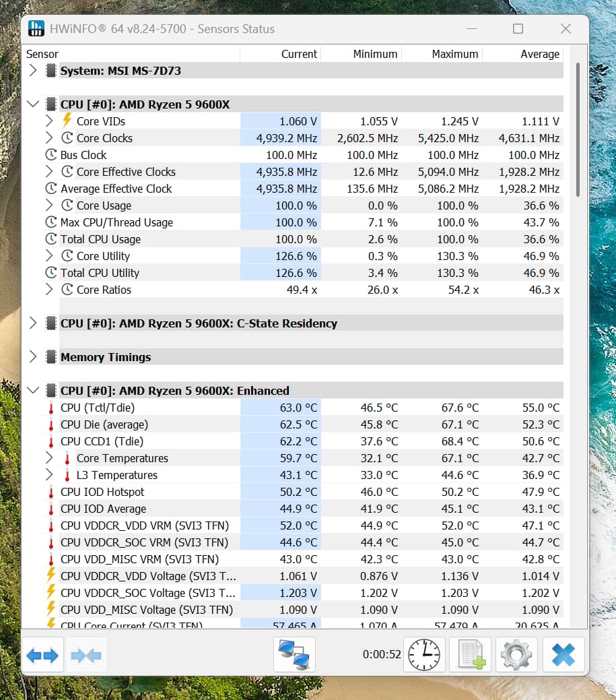Viewport: 616px width, 700px height.
Task: Select CPU VDDCR_VDD VRM (SVI3 TFN) row
Action: click(x=304, y=526)
